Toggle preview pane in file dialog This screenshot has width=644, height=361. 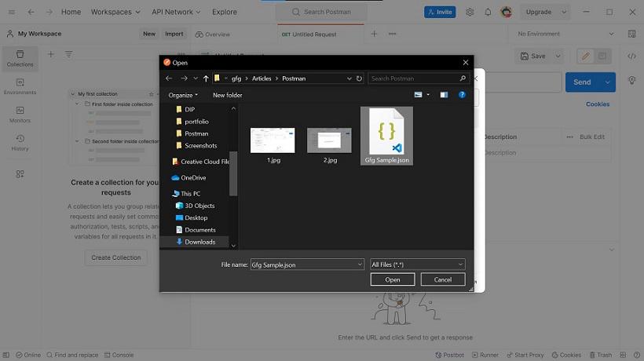tap(444, 95)
